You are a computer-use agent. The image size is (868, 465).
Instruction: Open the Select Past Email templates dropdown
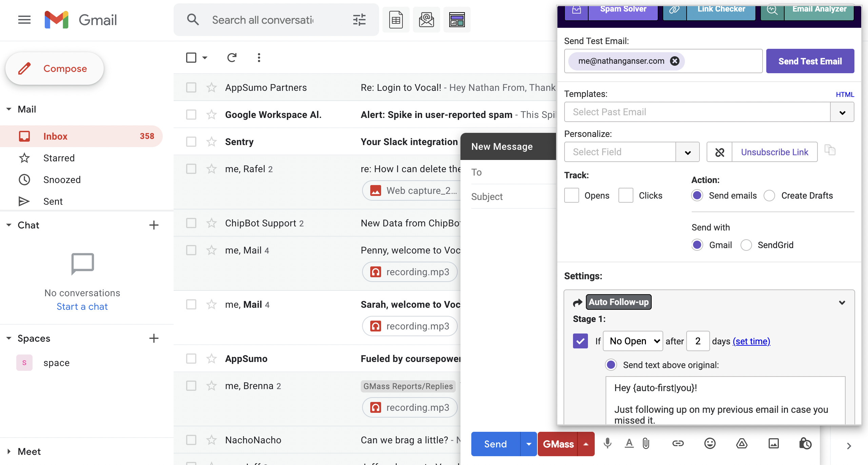click(842, 112)
